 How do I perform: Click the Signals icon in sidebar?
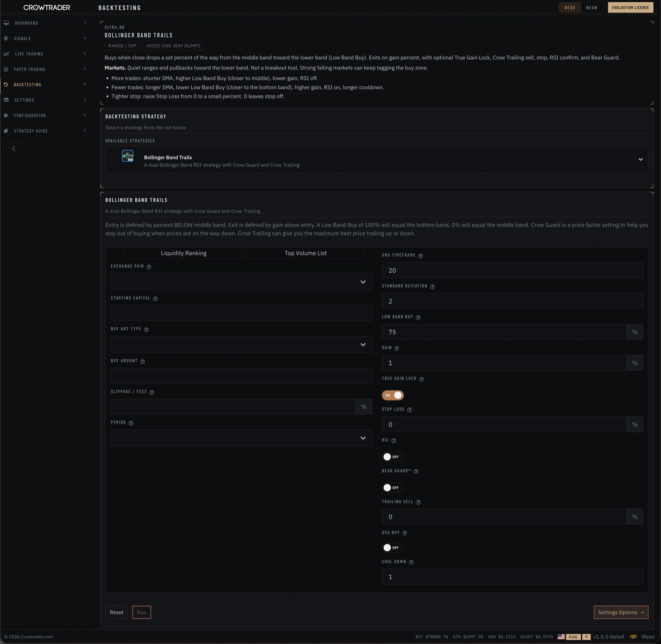point(6,38)
